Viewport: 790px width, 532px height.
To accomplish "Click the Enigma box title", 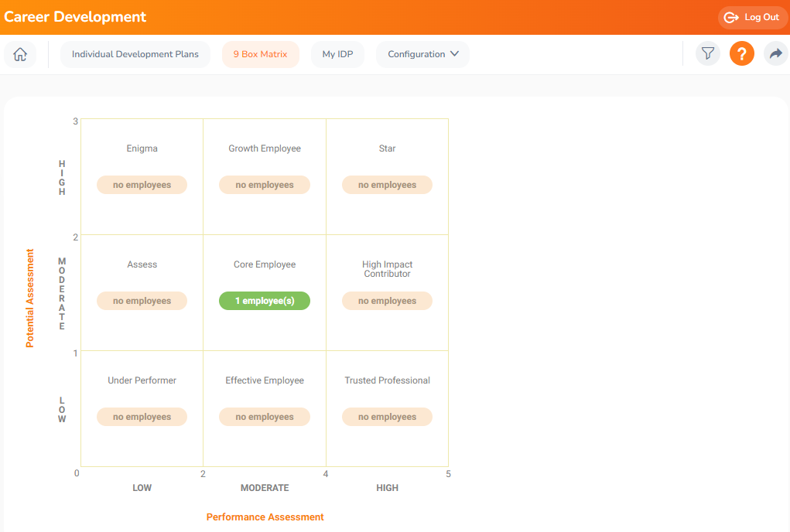I will (142, 148).
